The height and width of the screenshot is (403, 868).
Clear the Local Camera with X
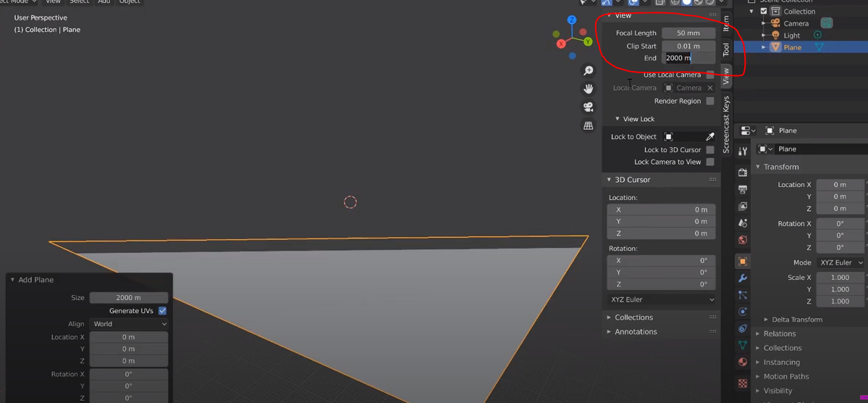click(x=710, y=88)
